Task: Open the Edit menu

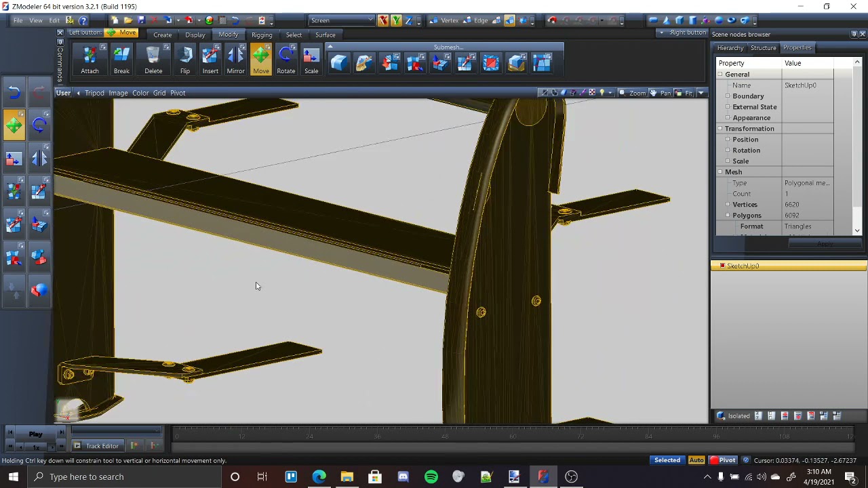Action: tap(54, 20)
